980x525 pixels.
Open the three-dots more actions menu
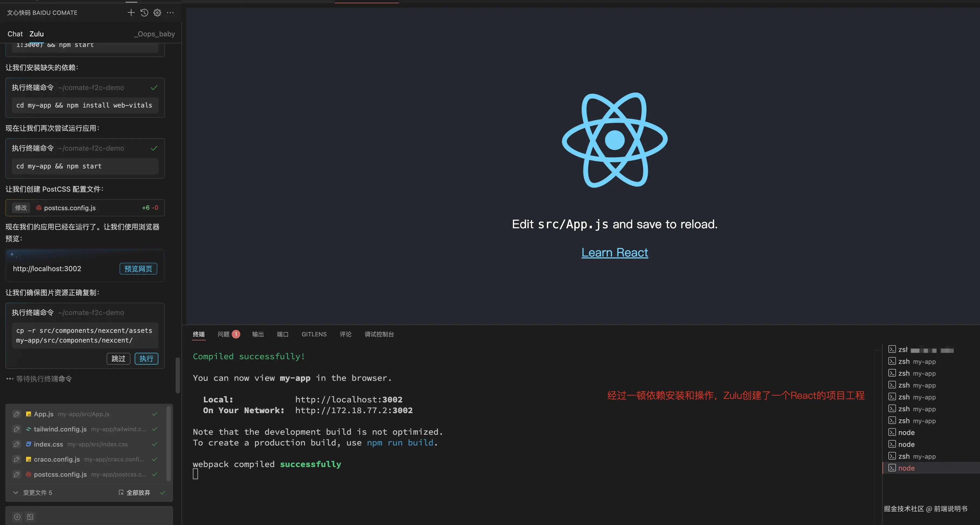point(171,13)
